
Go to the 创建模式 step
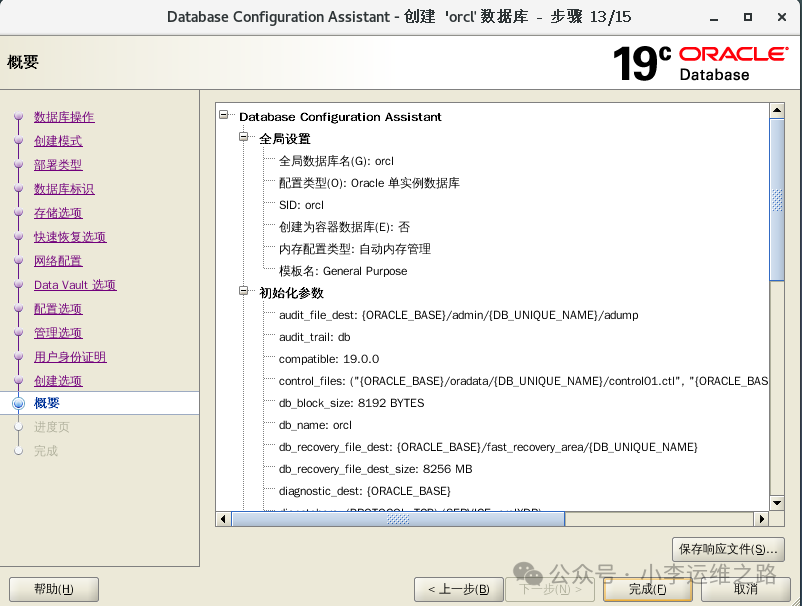click(58, 141)
